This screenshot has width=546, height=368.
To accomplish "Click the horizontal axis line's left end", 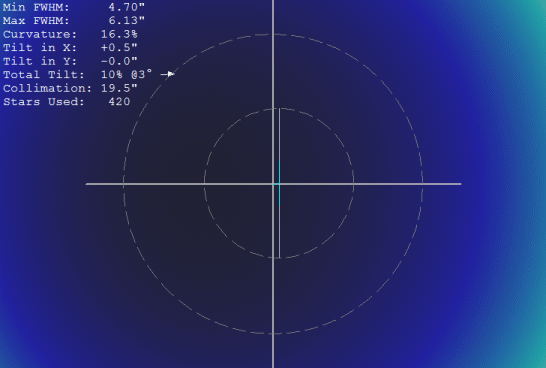I will (88, 183).
